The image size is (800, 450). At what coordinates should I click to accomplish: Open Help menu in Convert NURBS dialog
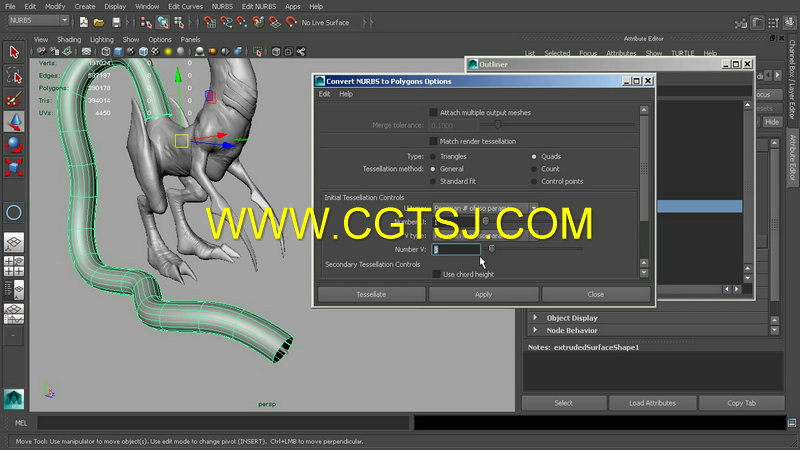point(346,94)
